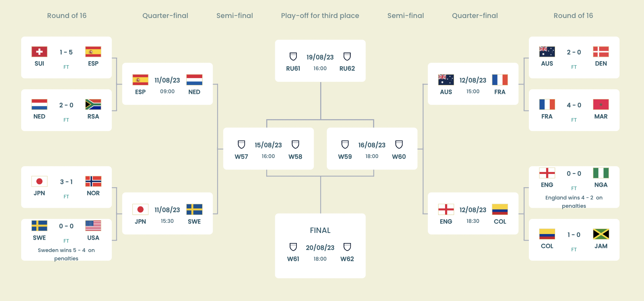Click Switzerland flag in SUI vs ESP match
Viewport: 644px width, 301px height.
pyautogui.click(x=39, y=52)
